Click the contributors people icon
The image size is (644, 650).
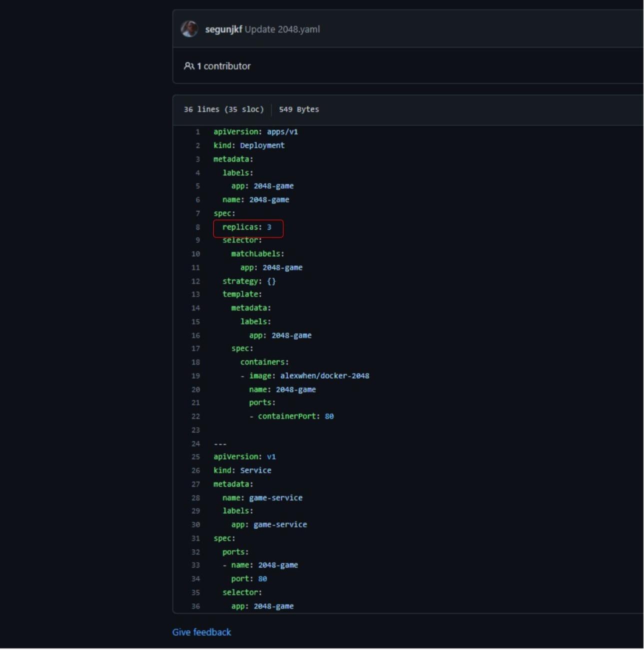(x=189, y=66)
